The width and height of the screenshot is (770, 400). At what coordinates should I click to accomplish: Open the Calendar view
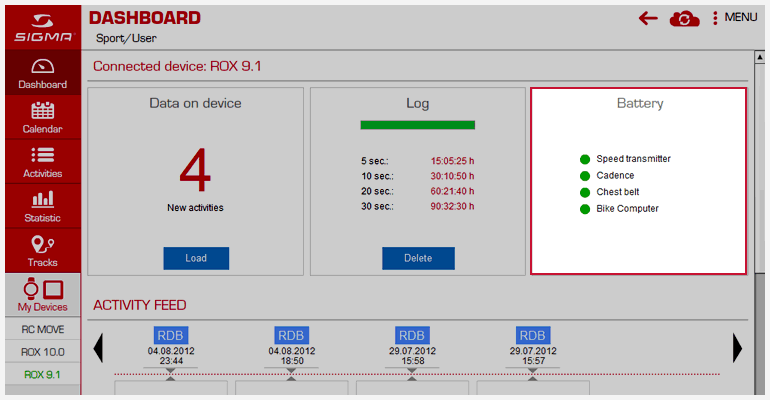point(43,118)
